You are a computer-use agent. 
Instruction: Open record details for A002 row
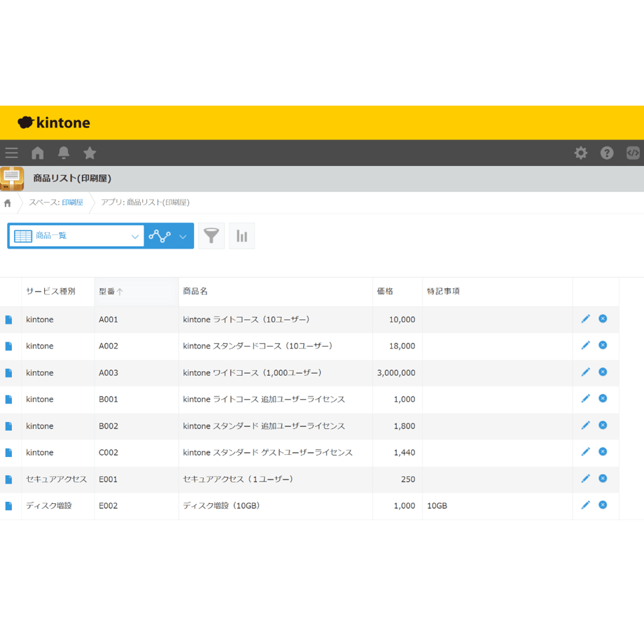coord(8,346)
